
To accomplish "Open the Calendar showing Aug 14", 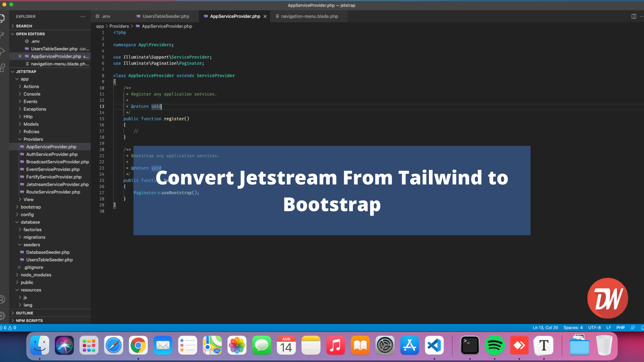I will coord(286,345).
